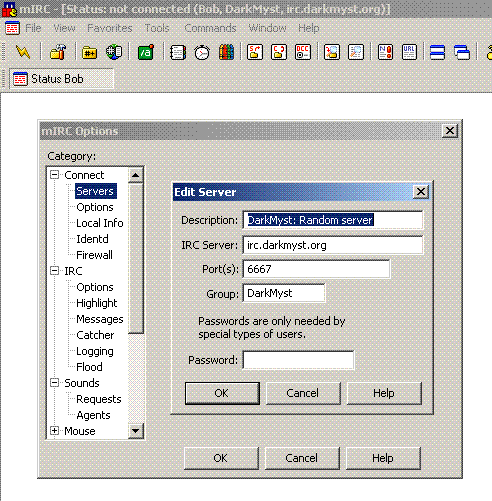492x501 pixels.
Task: Open the Received Files icon
Action: point(332,52)
